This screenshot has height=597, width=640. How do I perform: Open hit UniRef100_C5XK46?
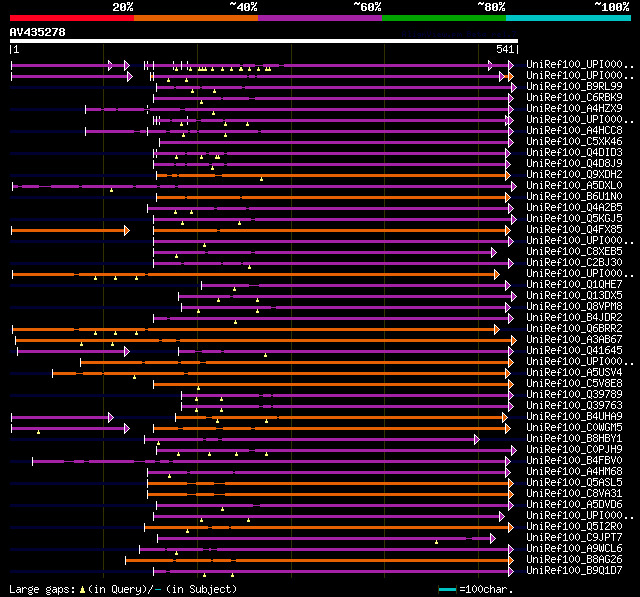574,142
